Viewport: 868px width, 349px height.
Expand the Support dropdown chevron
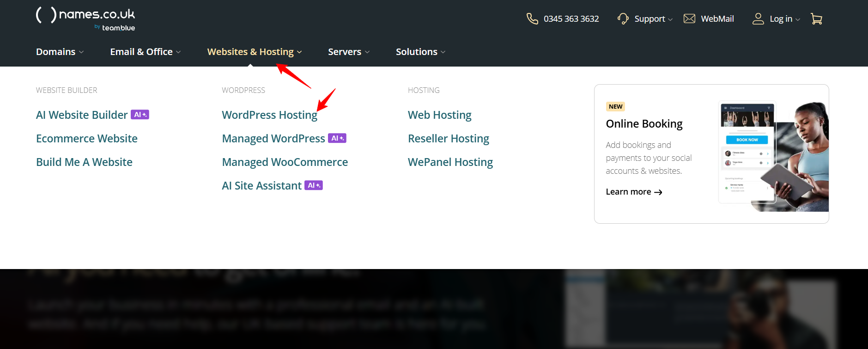[x=670, y=19]
